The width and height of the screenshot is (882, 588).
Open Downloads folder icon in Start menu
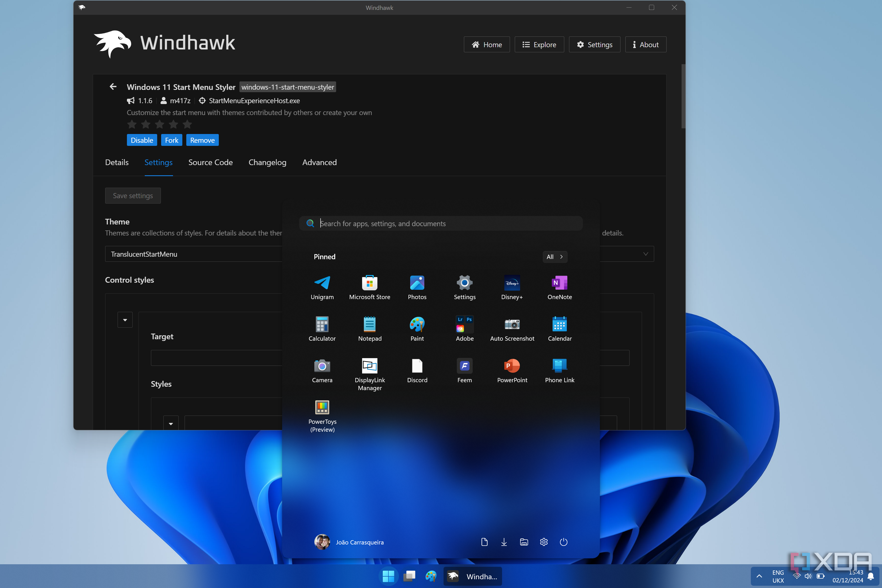coord(504,542)
